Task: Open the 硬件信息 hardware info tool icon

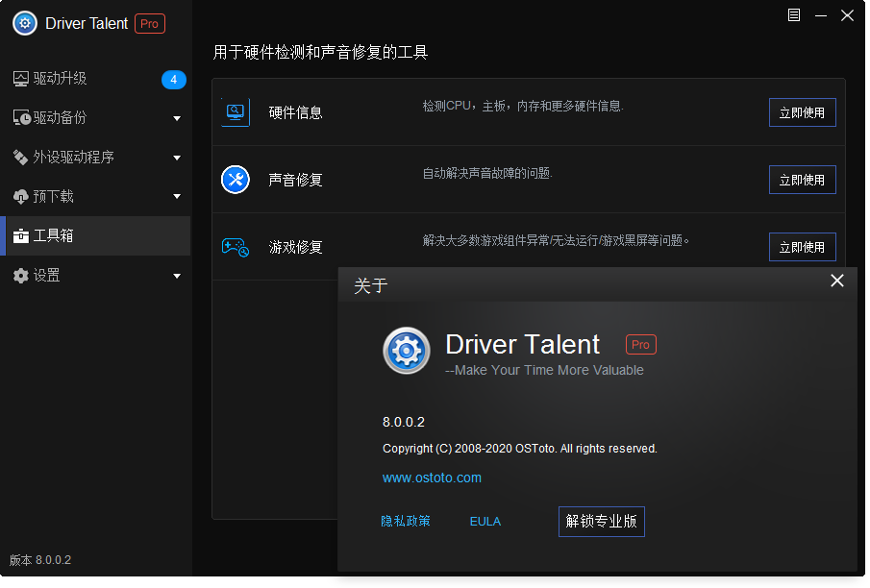Action: point(234,111)
